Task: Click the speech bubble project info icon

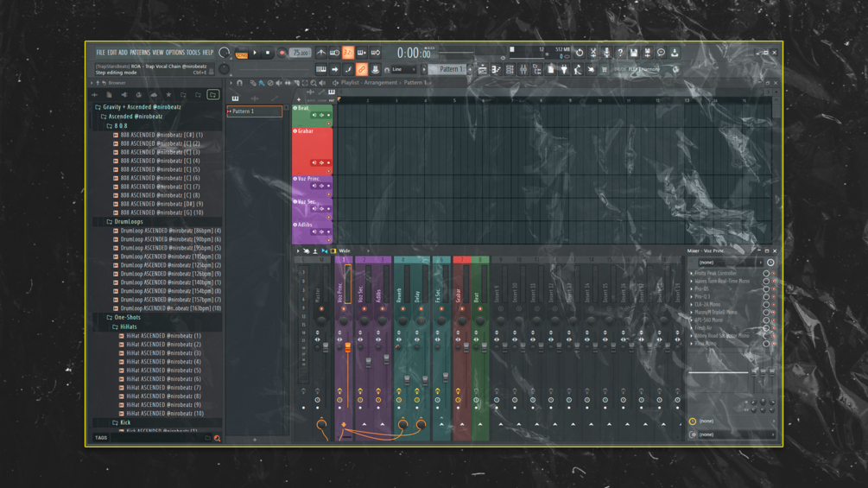Action: 661,53
